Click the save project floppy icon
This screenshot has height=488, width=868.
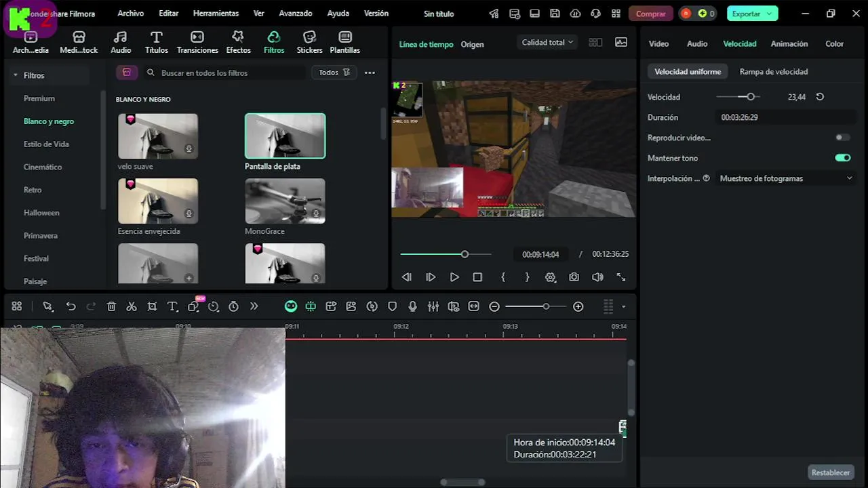555,14
